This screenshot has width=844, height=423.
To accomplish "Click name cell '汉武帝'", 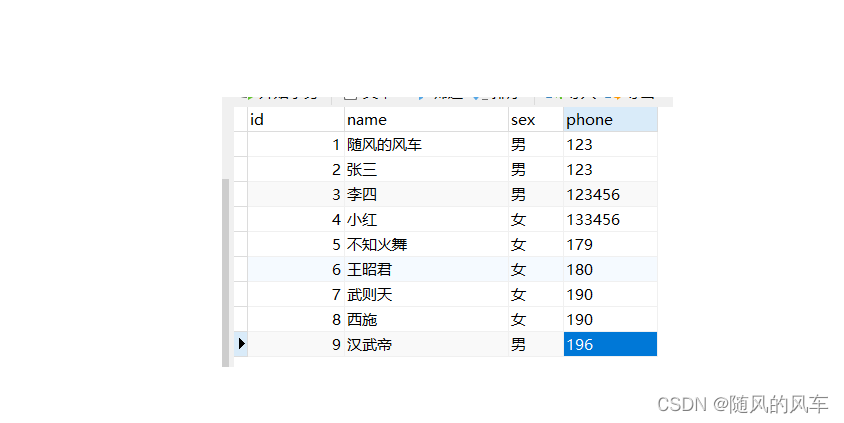I will coord(426,344).
